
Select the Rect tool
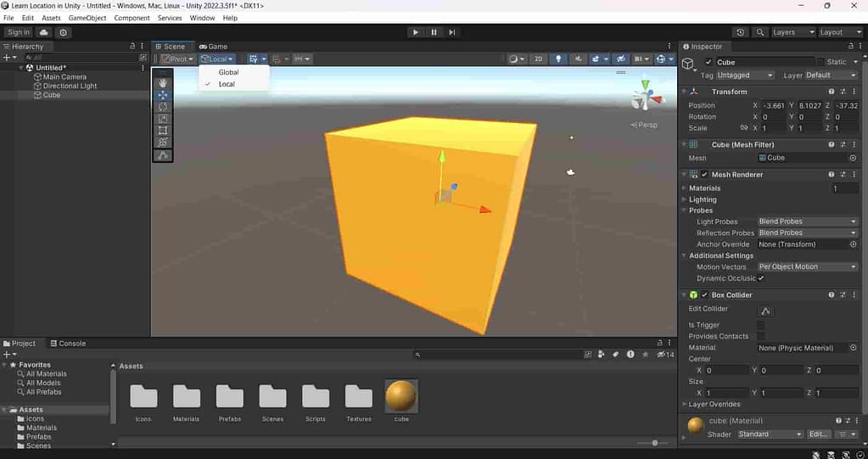pyautogui.click(x=163, y=131)
